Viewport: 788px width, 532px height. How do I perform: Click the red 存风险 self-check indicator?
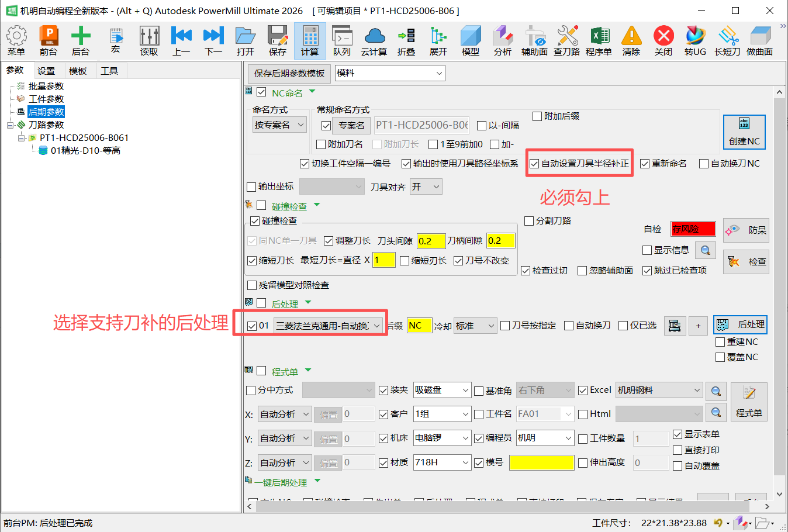(693, 229)
